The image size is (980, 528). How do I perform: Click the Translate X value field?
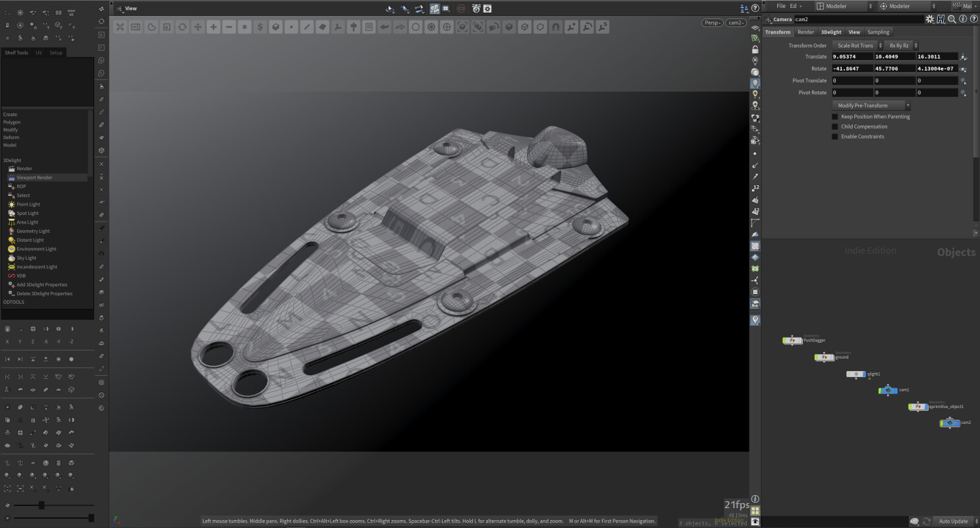852,57
